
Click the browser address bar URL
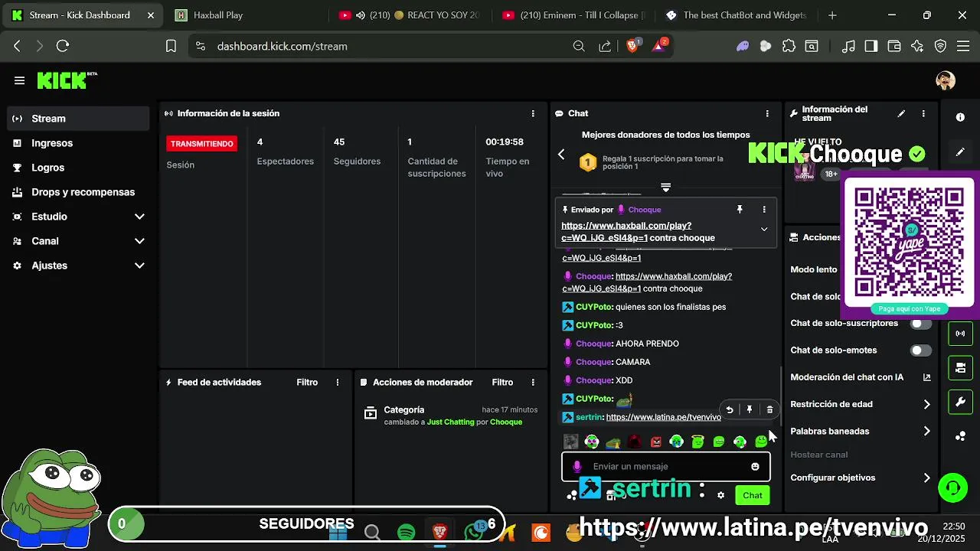(x=282, y=46)
